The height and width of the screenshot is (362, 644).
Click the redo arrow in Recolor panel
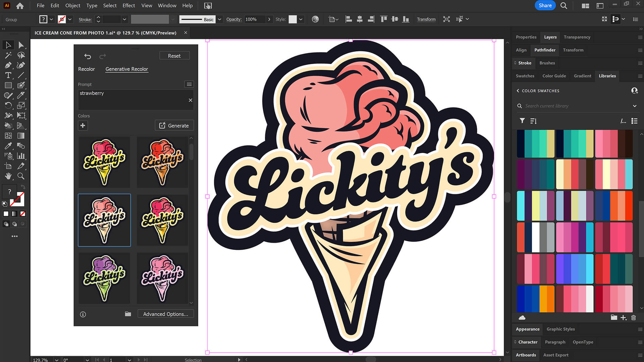click(x=103, y=56)
